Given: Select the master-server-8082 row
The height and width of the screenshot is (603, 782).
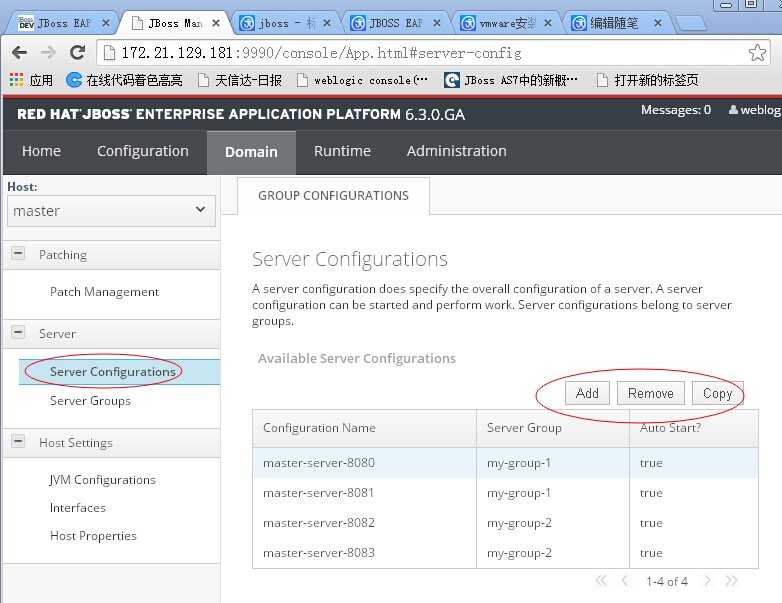Looking at the screenshot, I should click(505, 523).
